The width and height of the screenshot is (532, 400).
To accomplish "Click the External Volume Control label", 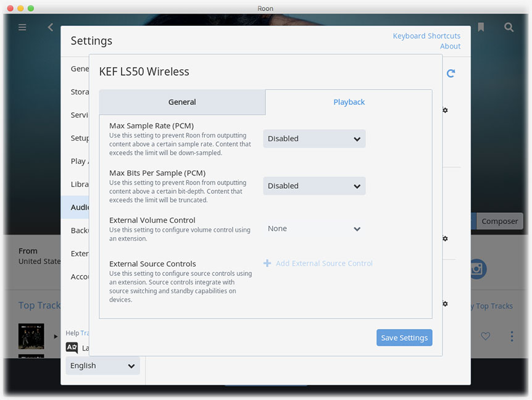I will [152, 220].
